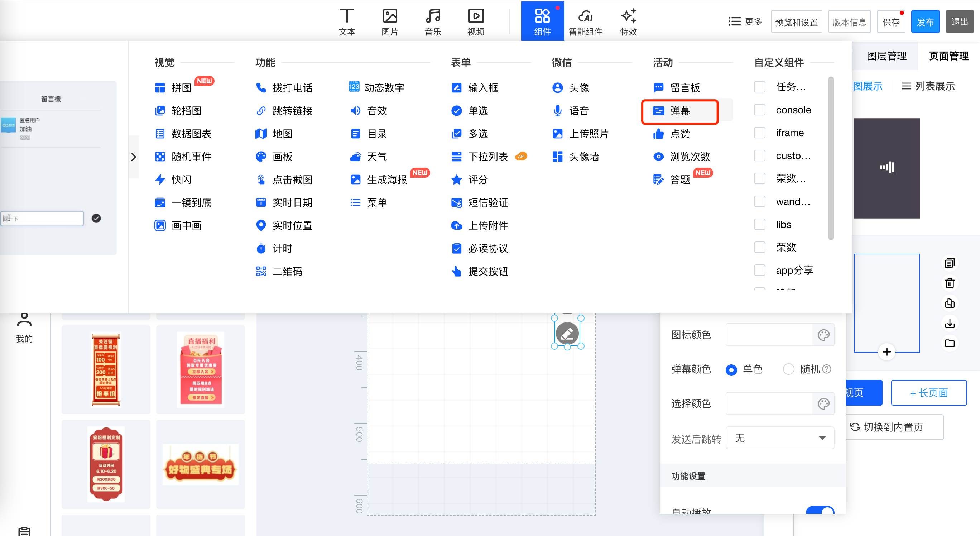The width and height of the screenshot is (980, 536).
Task: Click the delete page trash icon
Action: 950,283
